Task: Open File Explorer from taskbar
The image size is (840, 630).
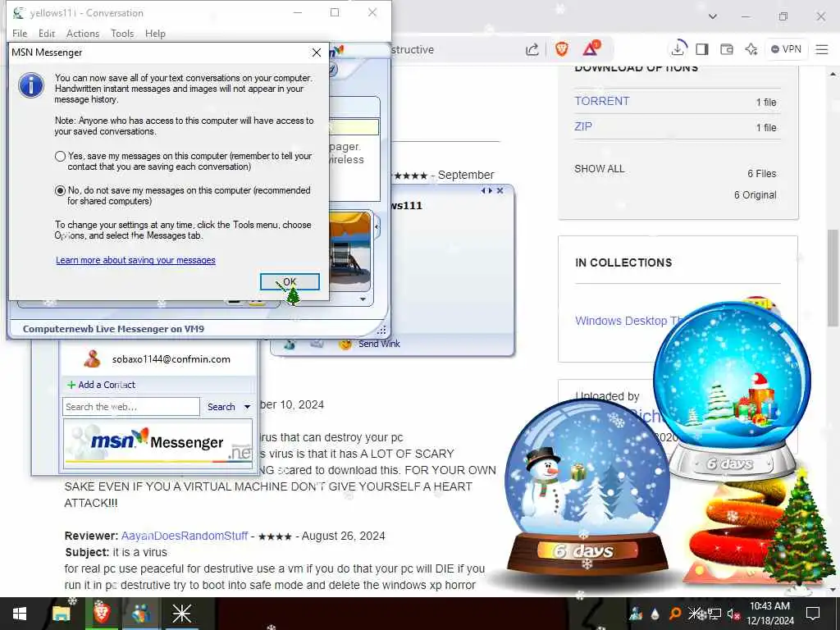Action: 61,614
